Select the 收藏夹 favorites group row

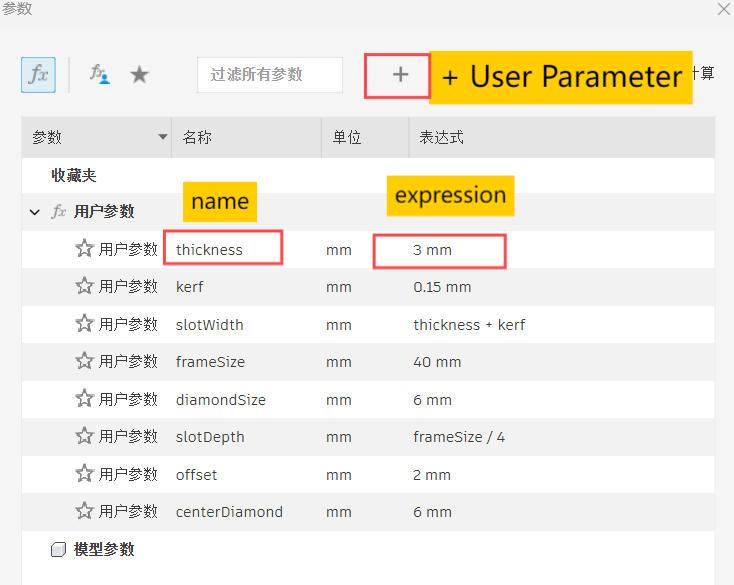click(368, 176)
